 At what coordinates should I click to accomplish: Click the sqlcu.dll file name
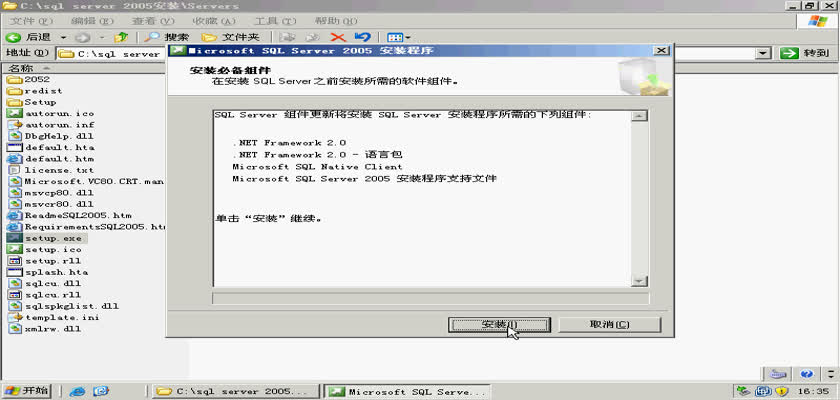53,283
